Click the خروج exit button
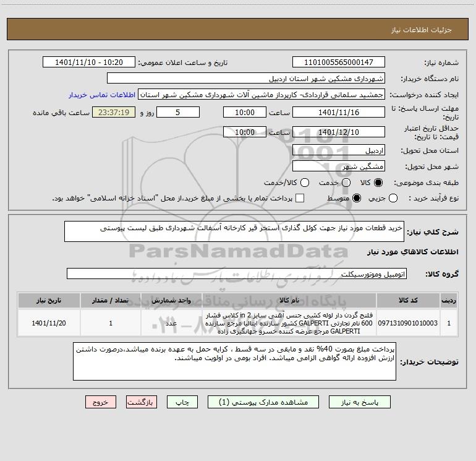476x461 pixels. click(101, 402)
